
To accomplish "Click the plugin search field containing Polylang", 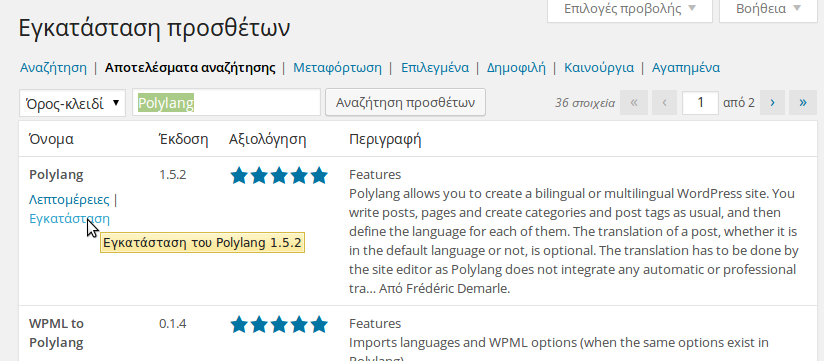I will tap(226, 102).
